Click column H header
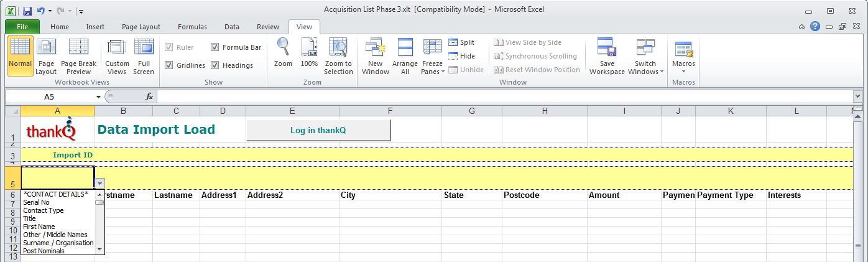Viewport: 868px width, 262px height. point(544,111)
